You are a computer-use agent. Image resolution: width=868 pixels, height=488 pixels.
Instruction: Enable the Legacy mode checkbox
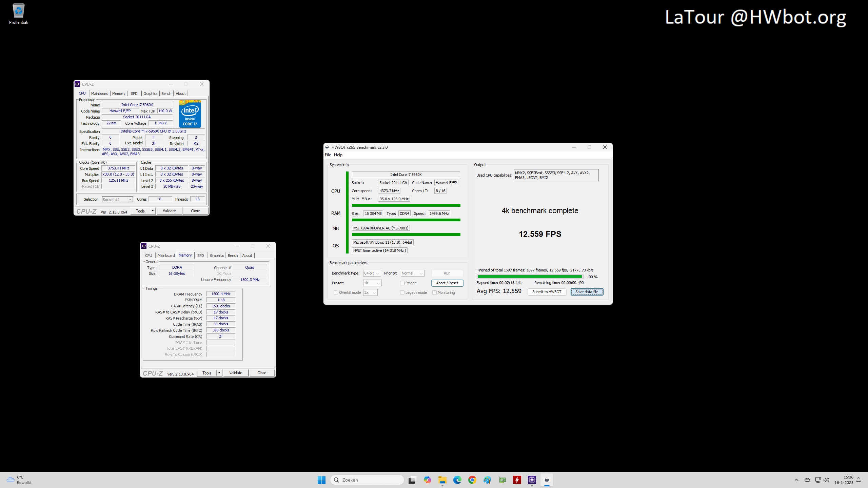pos(402,292)
